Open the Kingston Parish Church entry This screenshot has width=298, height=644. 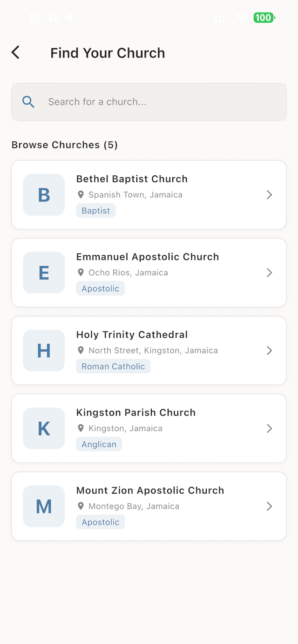pos(149,428)
